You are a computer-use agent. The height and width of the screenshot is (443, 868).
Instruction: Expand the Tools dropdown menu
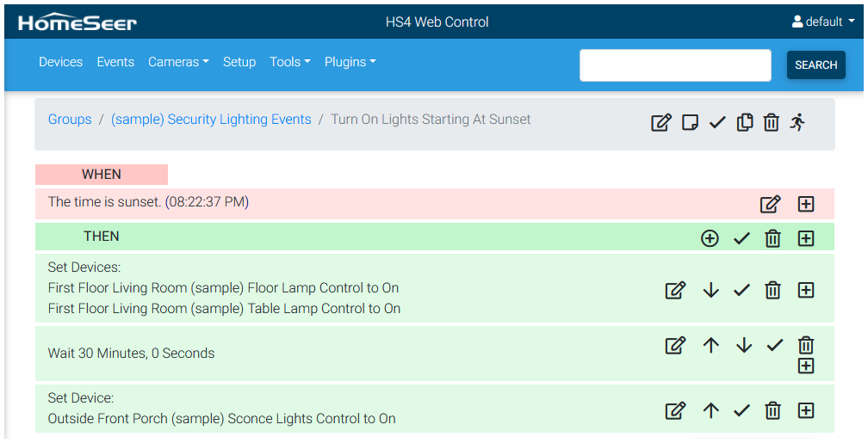click(x=289, y=62)
